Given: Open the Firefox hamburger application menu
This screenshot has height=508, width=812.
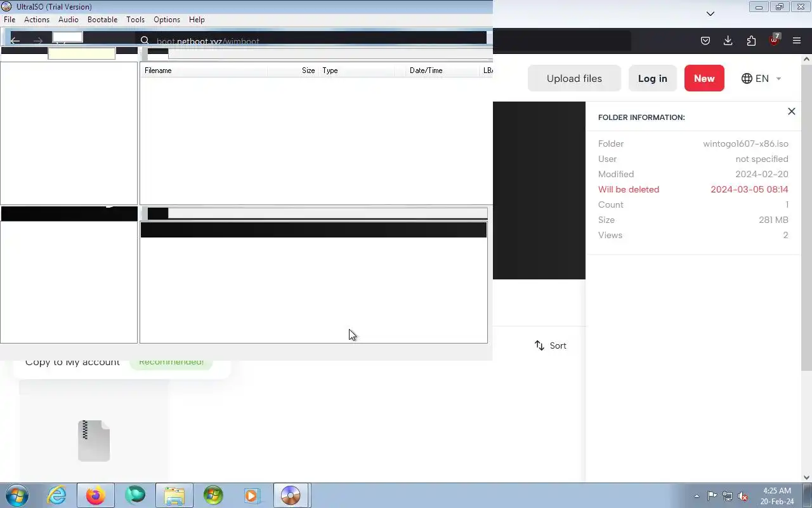Looking at the screenshot, I should click(x=797, y=41).
